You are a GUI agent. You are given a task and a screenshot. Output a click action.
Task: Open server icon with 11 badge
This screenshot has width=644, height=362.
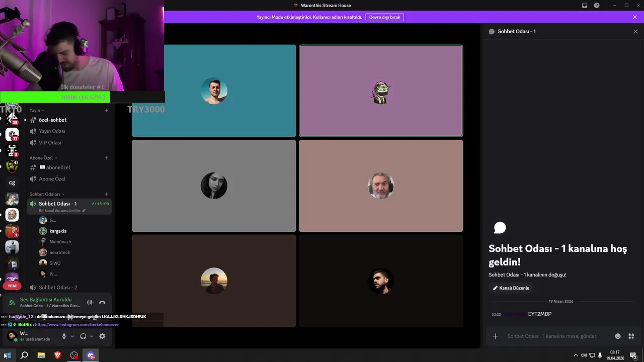tap(12, 134)
